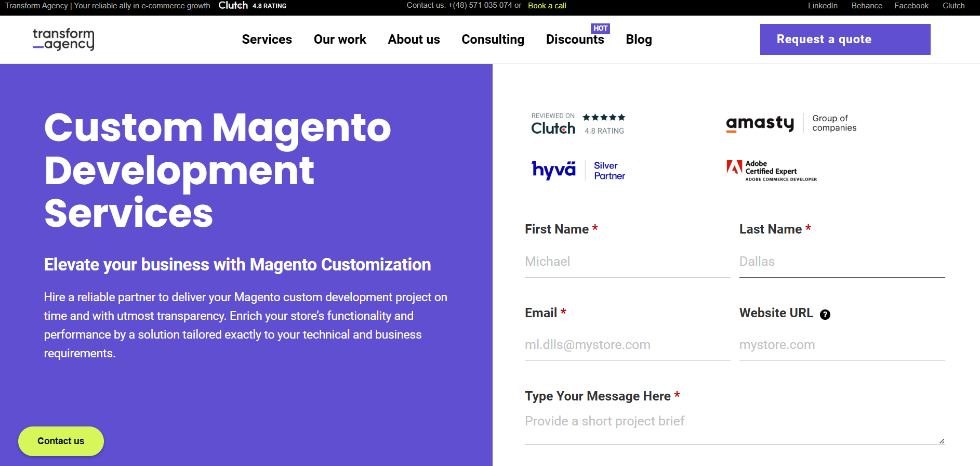The height and width of the screenshot is (466, 980).
Task: Open the Facebook link
Action: (x=911, y=6)
